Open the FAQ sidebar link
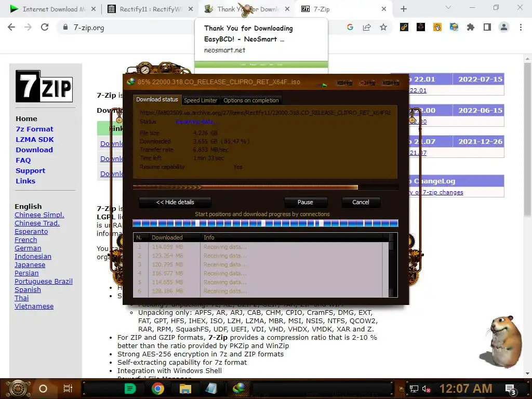532x399 pixels. 23,160
